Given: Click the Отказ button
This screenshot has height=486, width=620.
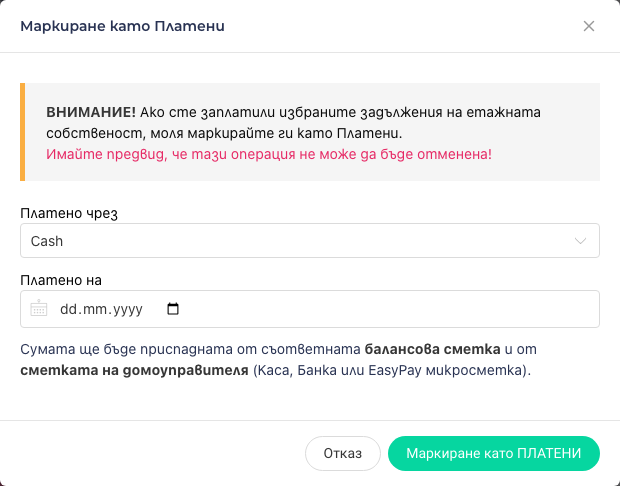Looking at the screenshot, I should pos(342,453).
